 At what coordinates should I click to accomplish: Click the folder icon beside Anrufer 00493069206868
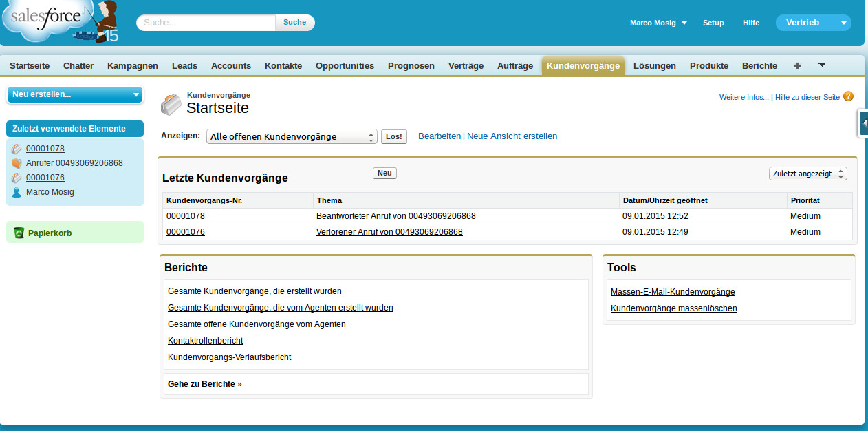17,162
